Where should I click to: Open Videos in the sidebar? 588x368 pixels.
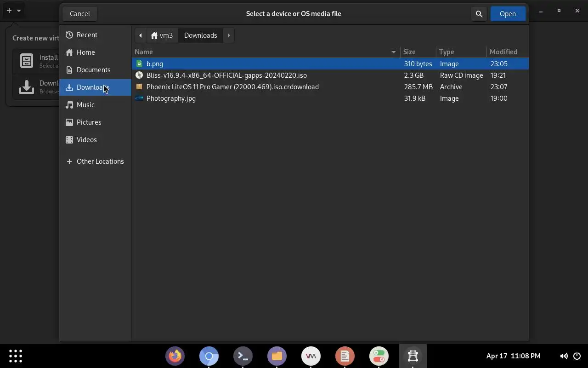(x=96, y=140)
